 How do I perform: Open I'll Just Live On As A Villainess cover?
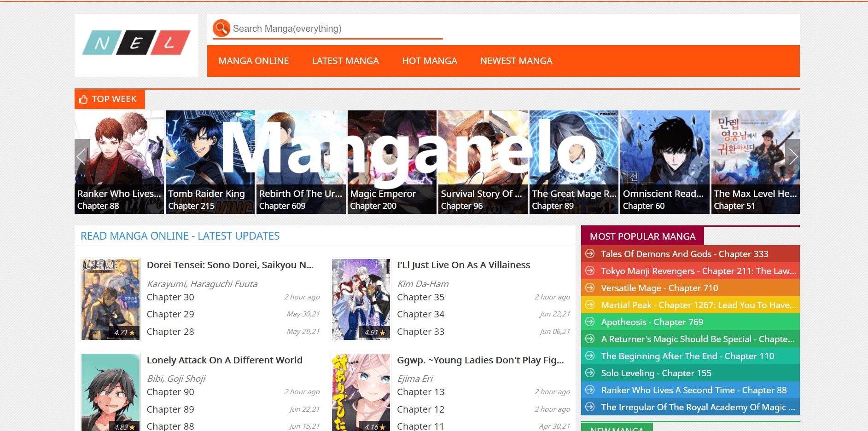coord(361,299)
